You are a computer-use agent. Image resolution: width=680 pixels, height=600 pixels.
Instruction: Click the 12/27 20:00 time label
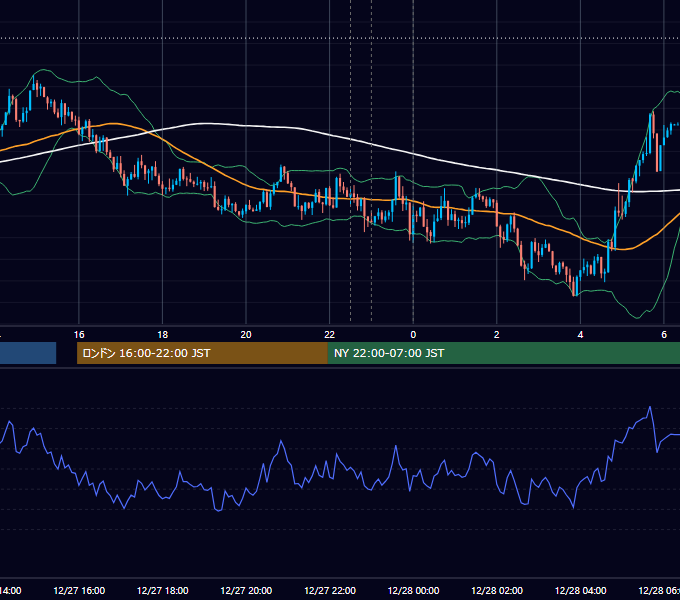tap(246, 590)
